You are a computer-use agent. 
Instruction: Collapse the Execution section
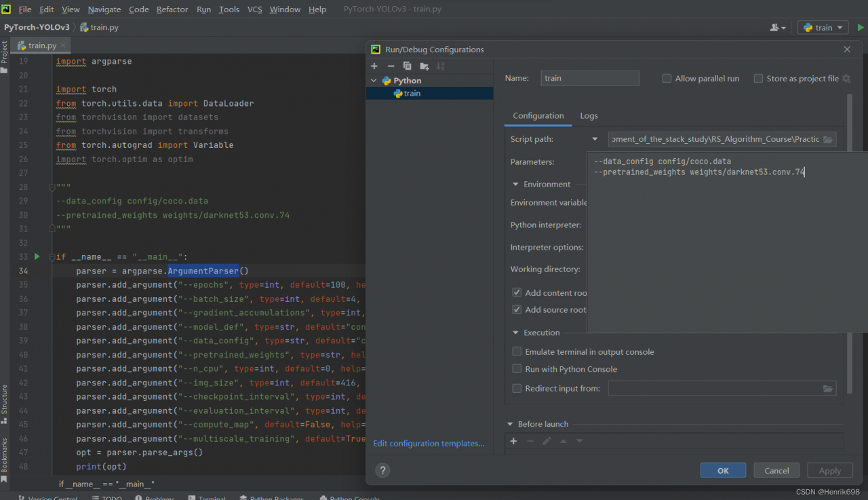tap(515, 333)
